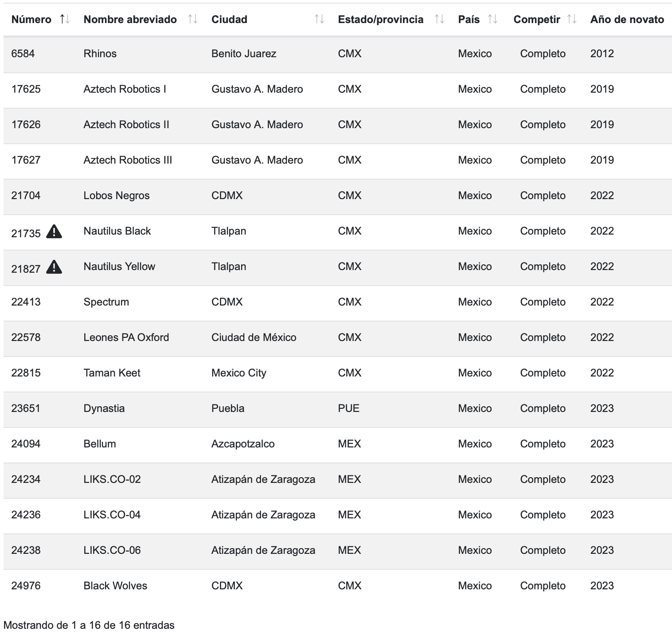Click the Leones PA Oxford entry

click(x=126, y=337)
